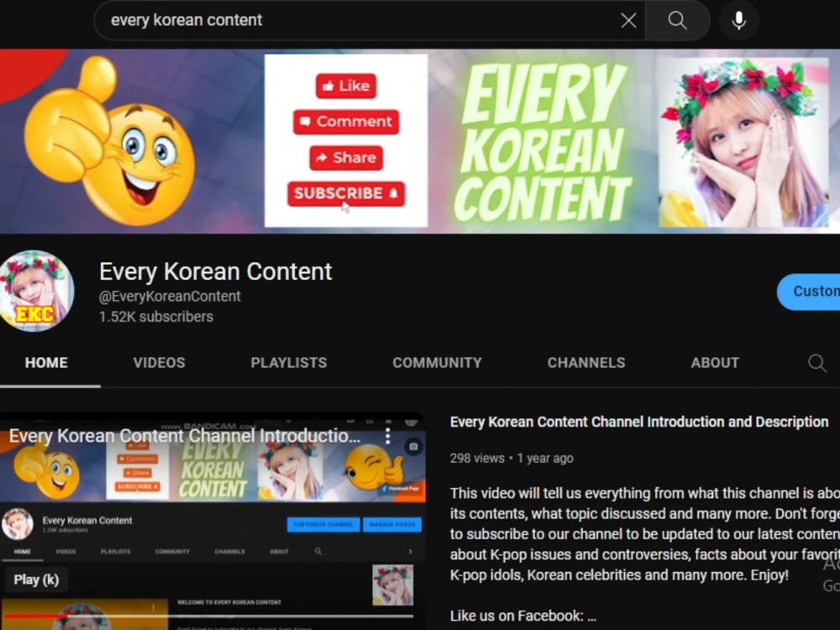
Task: Open the CHANNELS tab
Action: coord(586,363)
